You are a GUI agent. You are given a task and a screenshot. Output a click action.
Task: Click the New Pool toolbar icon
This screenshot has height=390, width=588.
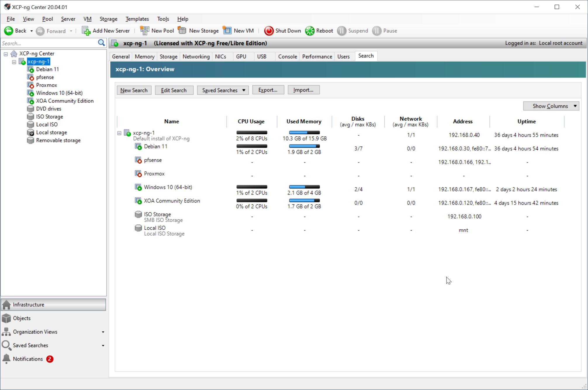click(144, 31)
